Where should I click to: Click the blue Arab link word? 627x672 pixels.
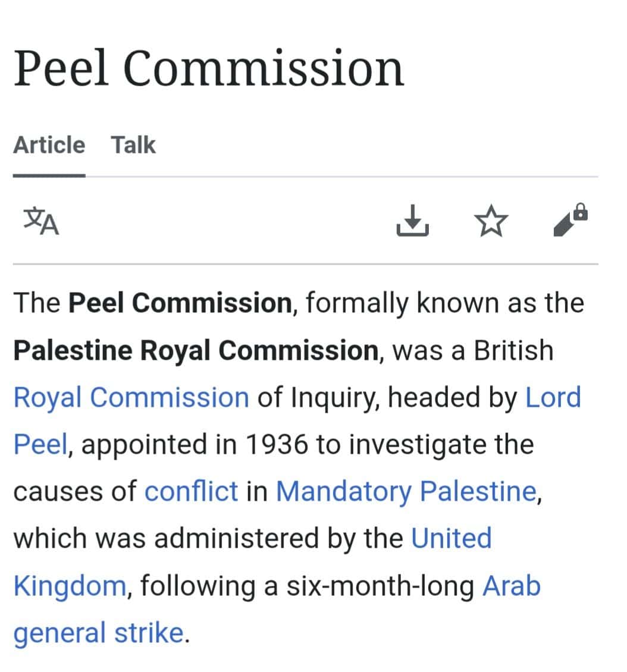click(x=511, y=585)
